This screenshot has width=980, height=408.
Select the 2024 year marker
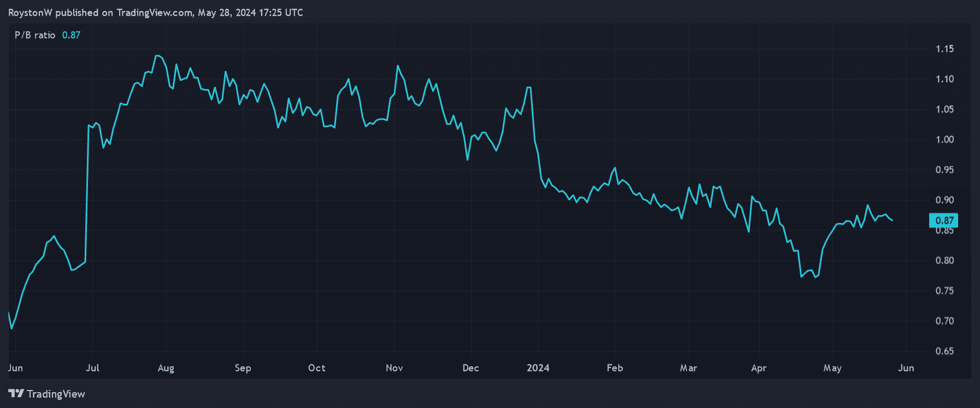[538, 368]
